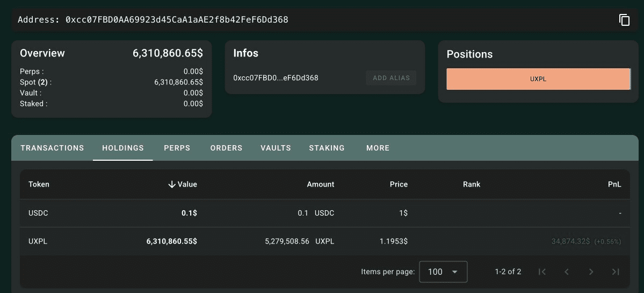Select the UXPL token row

[x=324, y=241]
